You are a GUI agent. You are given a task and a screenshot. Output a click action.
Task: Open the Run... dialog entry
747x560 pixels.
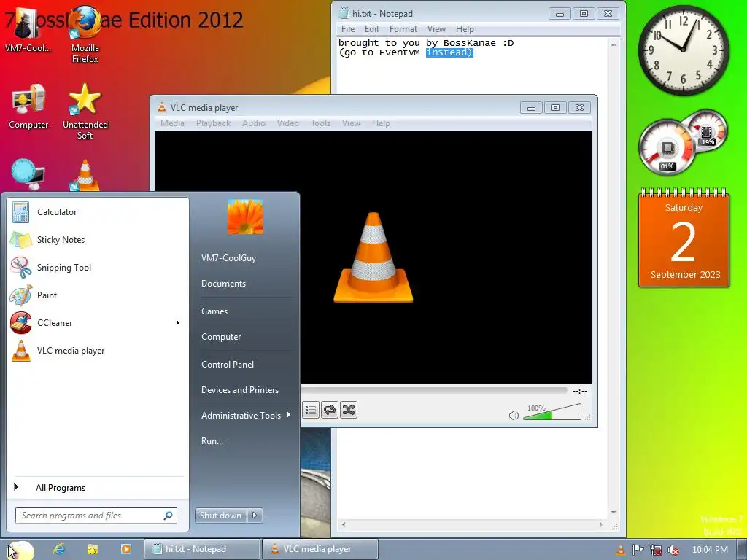point(212,441)
